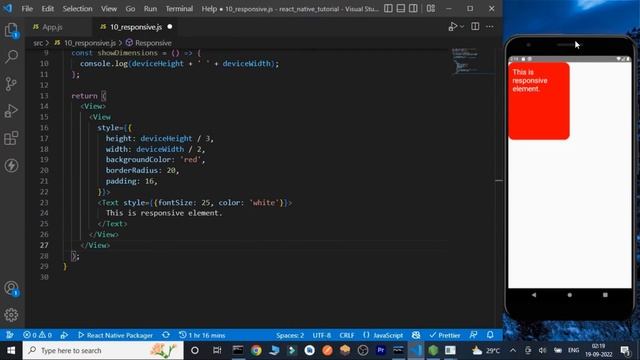Click the Run or Debug editor button

coord(452,27)
